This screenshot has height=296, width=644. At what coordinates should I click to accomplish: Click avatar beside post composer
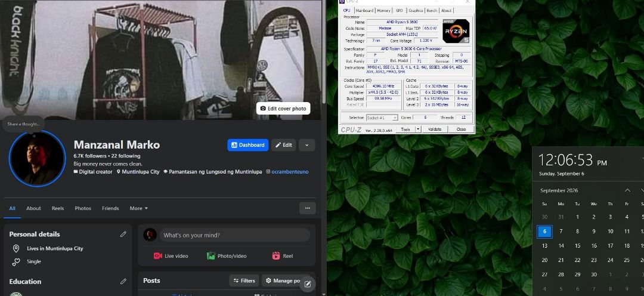pyautogui.click(x=150, y=235)
